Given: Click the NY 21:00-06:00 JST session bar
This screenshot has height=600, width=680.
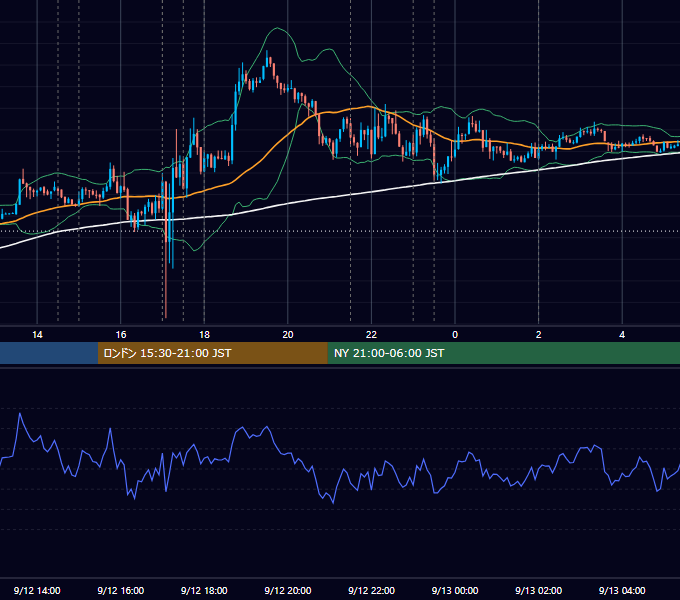Looking at the screenshot, I should coord(503,353).
